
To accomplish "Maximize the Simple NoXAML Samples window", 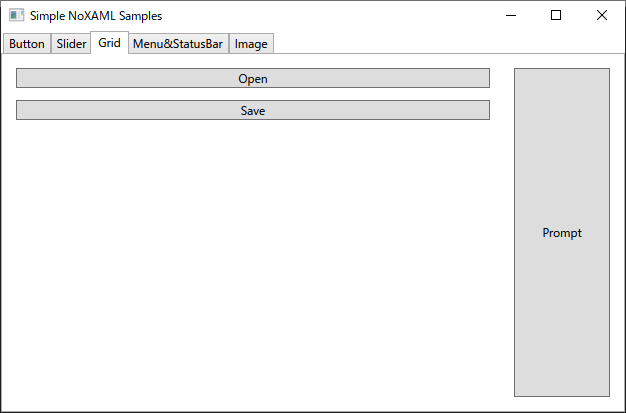I will pyautogui.click(x=556, y=16).
